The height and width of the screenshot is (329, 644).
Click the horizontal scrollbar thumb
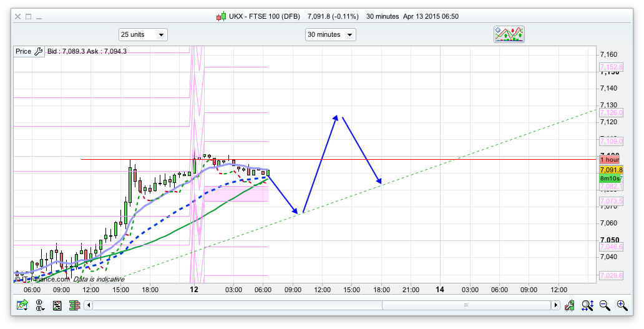point(466,305)
